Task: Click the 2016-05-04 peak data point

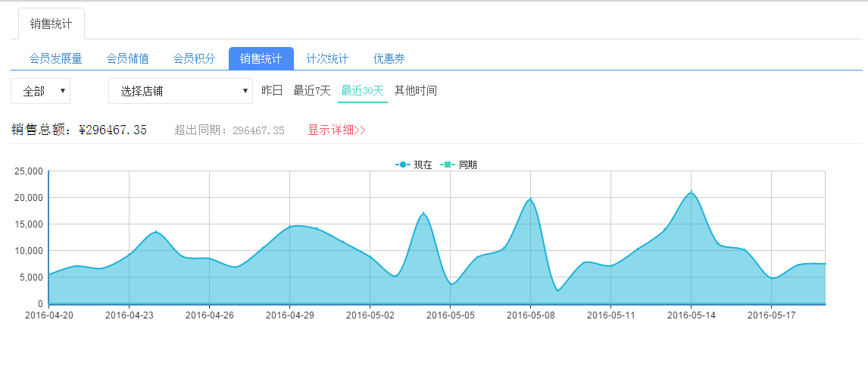Action: click(x=423, y=213)
